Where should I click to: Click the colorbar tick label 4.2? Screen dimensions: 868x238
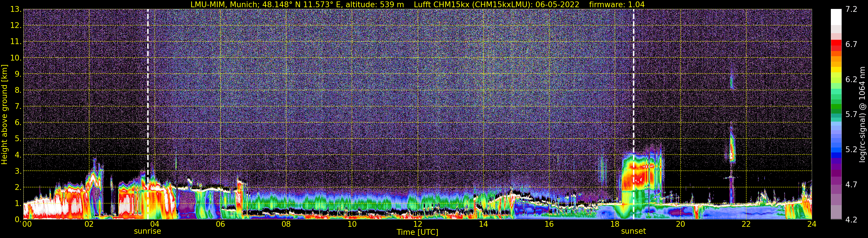851,220
